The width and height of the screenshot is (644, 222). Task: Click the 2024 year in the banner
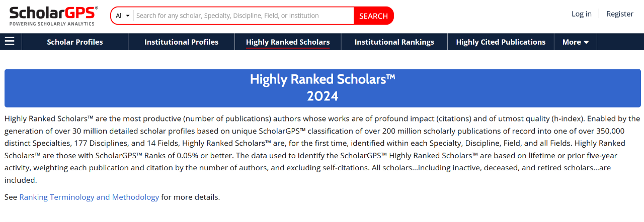(x=323, y=96)
